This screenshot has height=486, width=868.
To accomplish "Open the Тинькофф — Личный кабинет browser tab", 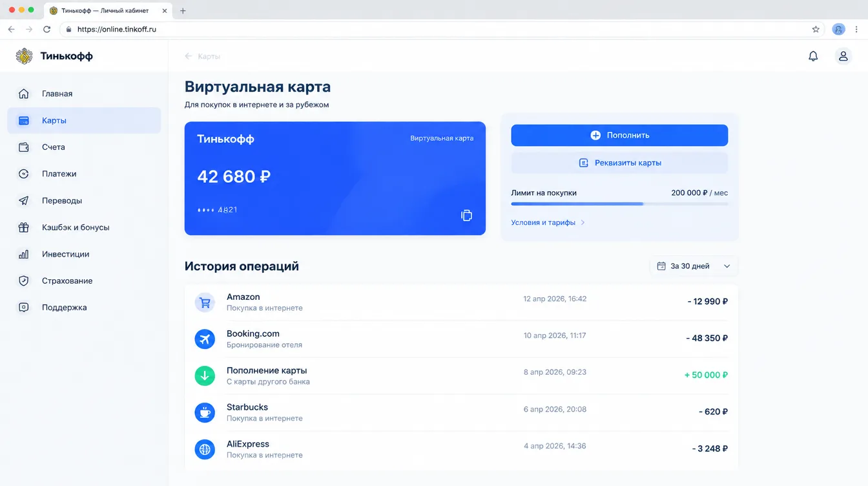I will 108,10.
